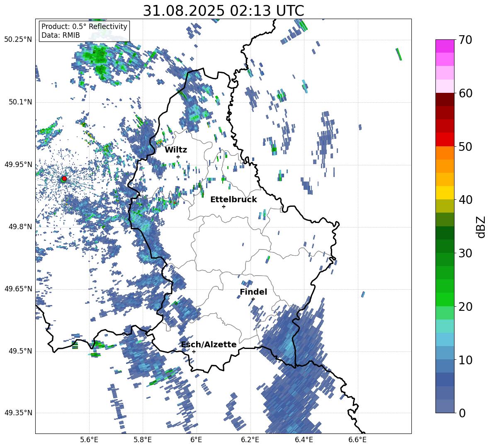Image resolution: width=491 pixels, height=448 pixels.
Task: Click the title '31.08.2025 02:13 UTC'
Action: (224, 11)
